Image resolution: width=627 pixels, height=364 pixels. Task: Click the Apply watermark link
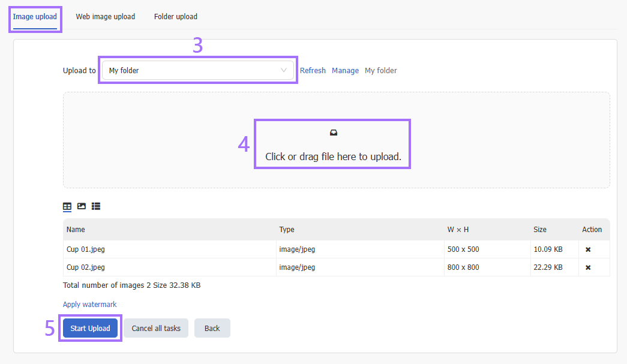90,305
